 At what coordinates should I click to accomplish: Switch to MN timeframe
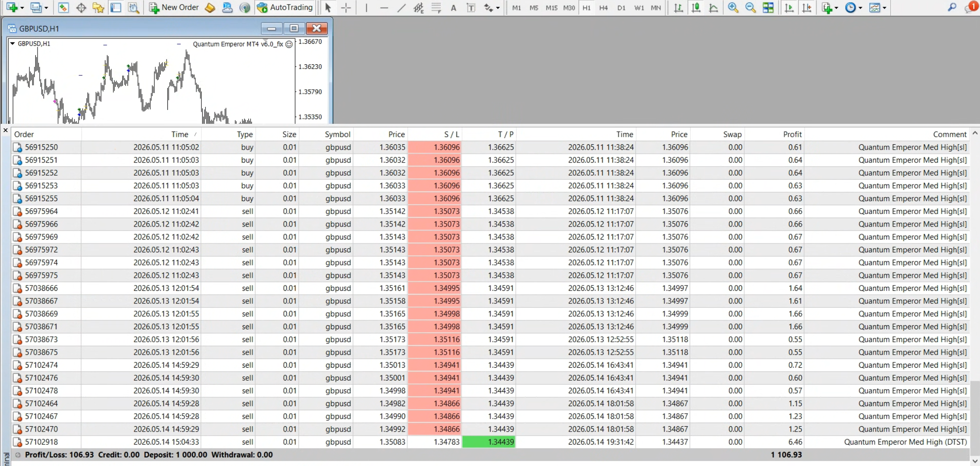click(x=656, y=8)
